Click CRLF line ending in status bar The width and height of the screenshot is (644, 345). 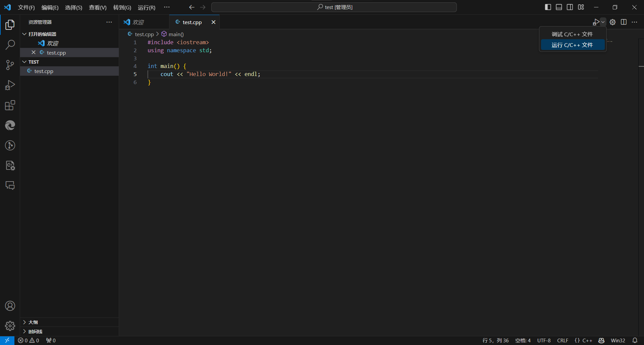coord(562,340)
